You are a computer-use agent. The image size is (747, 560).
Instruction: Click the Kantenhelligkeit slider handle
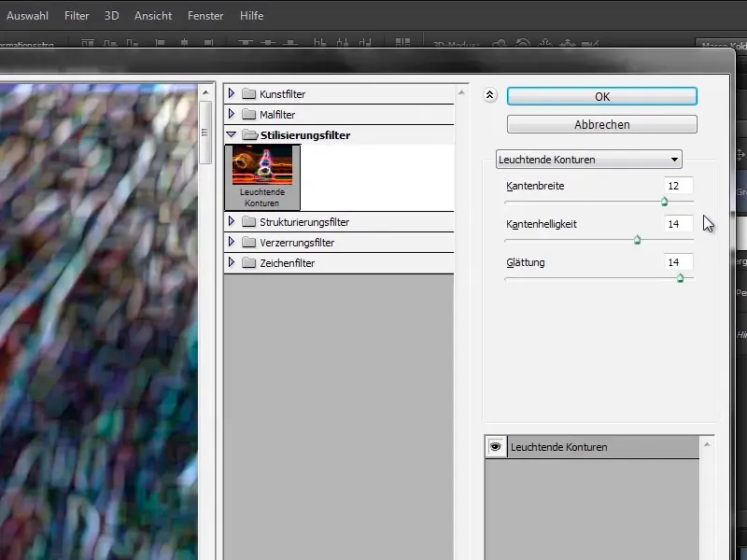[638, 240]
